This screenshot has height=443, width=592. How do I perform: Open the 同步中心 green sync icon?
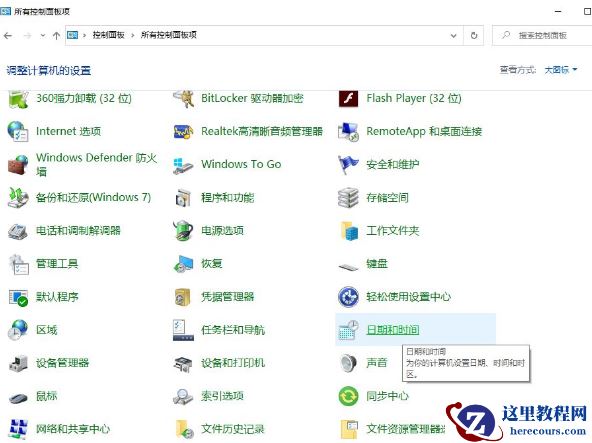348,396
